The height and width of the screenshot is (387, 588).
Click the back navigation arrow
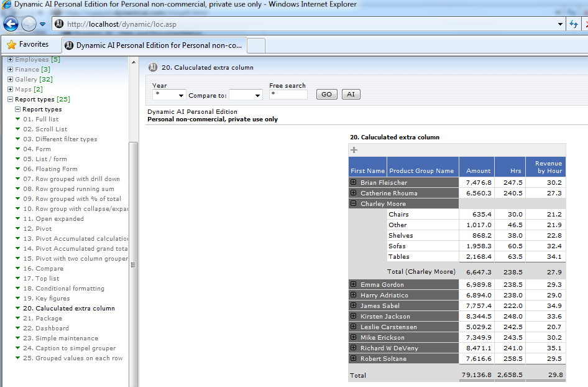coord(10,24)
